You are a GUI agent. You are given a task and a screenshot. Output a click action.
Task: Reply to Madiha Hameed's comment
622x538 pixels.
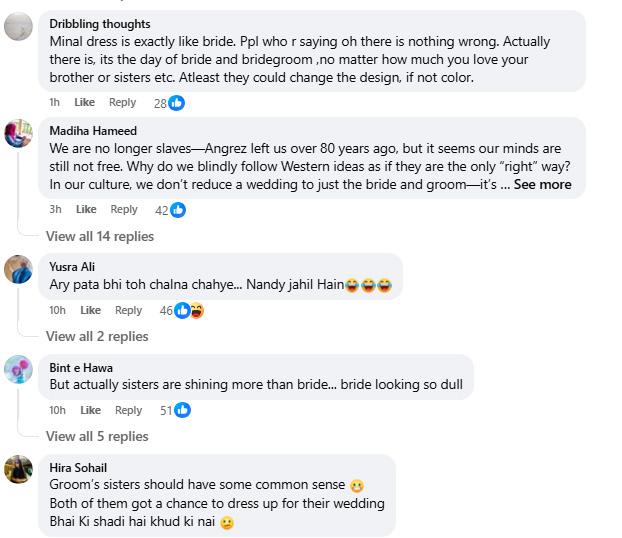(x=124, y=210)
